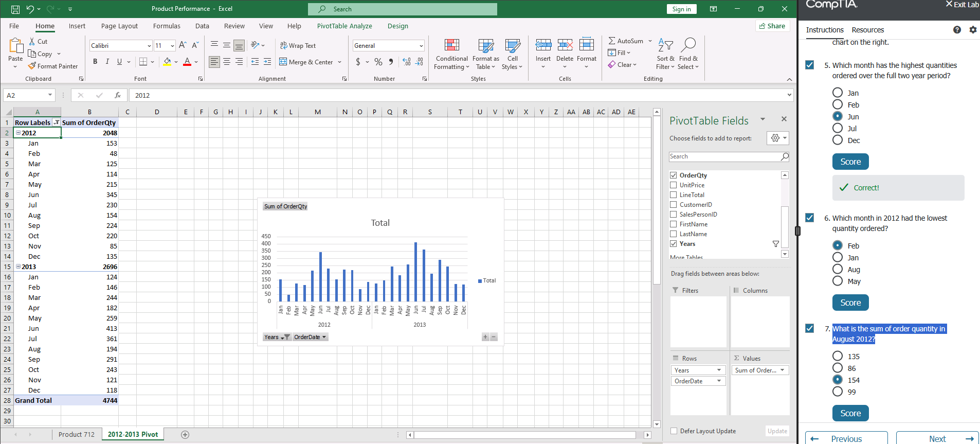The height and width of the screenshot is (444, 980).
Task: Click the Format Painter brush
Action: click(x=32, y=66)
